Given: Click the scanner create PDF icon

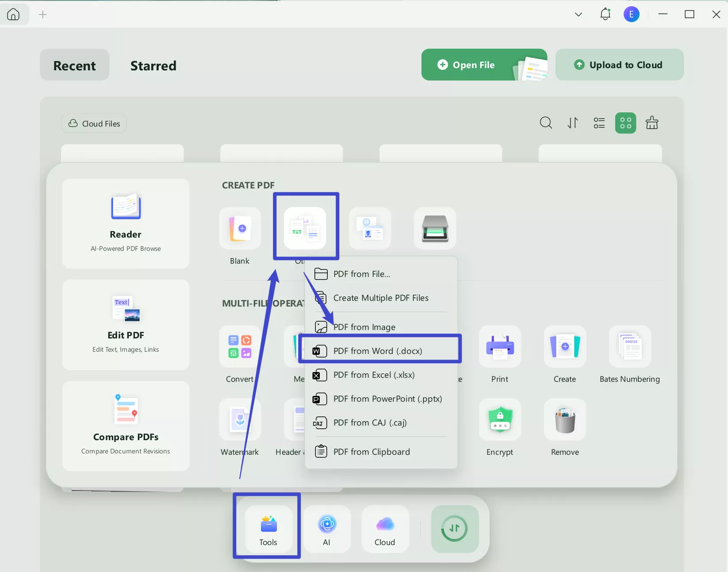Looking at the screenshot, I should click(435, 228).
